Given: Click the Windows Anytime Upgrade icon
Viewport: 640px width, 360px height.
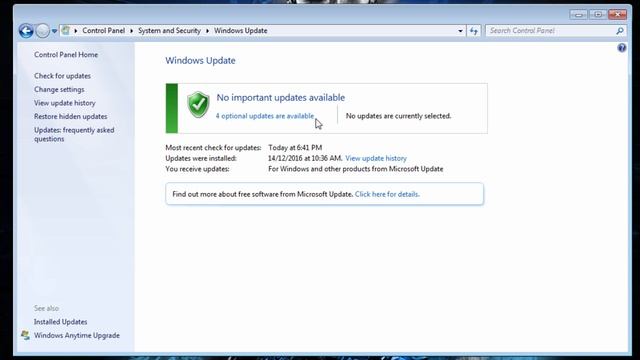Looking at the screenshot, I should (25, 335).
